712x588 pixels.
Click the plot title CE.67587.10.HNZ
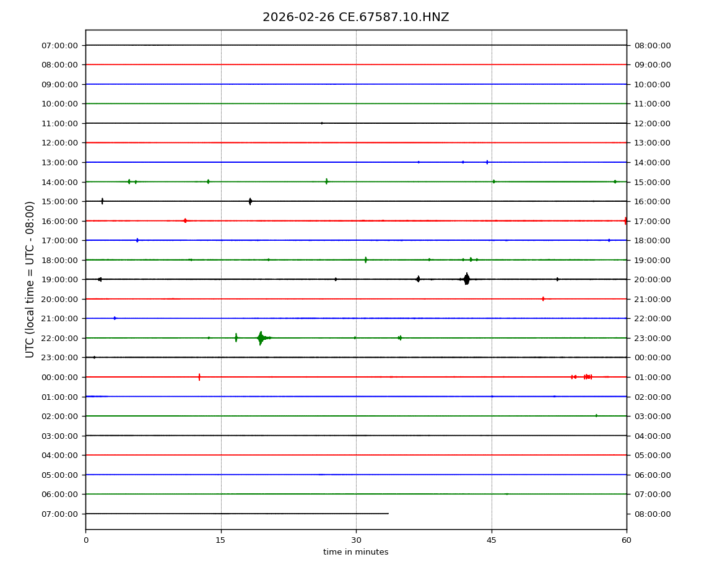pyautogui.click(x=355, y=17)
